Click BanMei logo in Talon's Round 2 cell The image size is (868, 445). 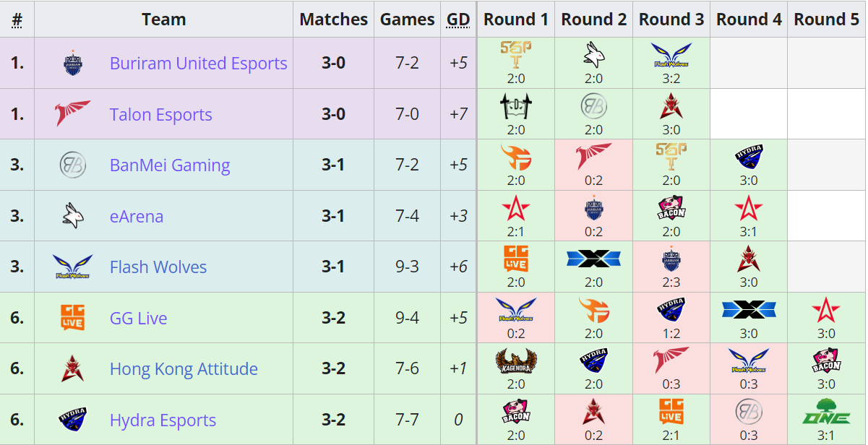pos(593,106)
